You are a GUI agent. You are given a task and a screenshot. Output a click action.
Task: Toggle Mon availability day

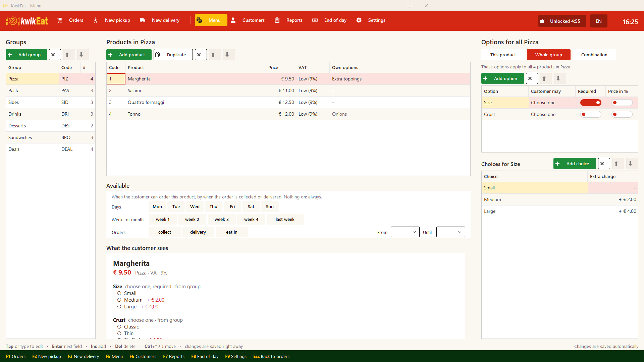pos(157,206)
